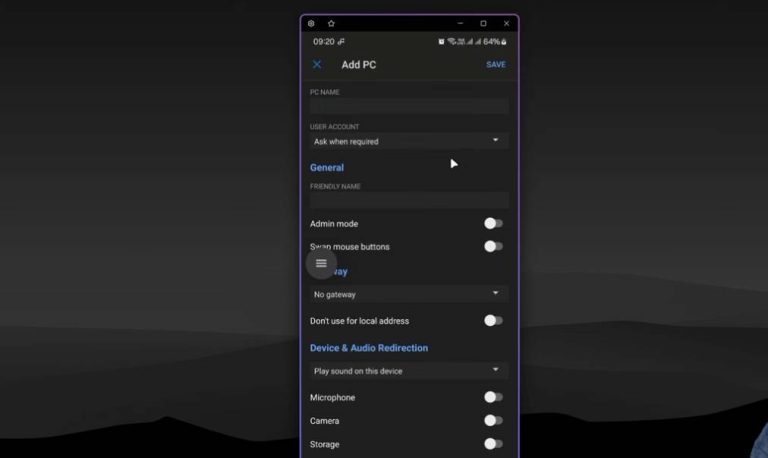Viewport: 768px width, 458px height.
Task: Open the floating hamburger menu button
Action: point(321,264)
